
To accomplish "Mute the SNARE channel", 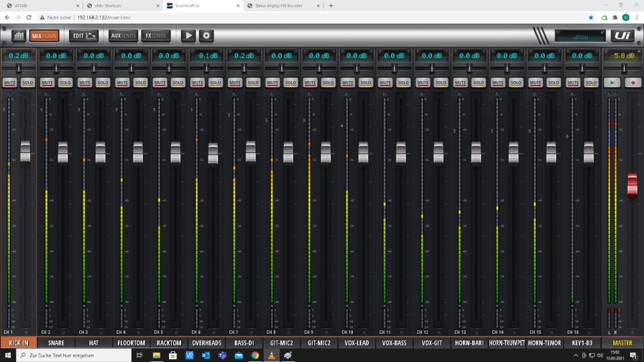I will coord(47,83).
